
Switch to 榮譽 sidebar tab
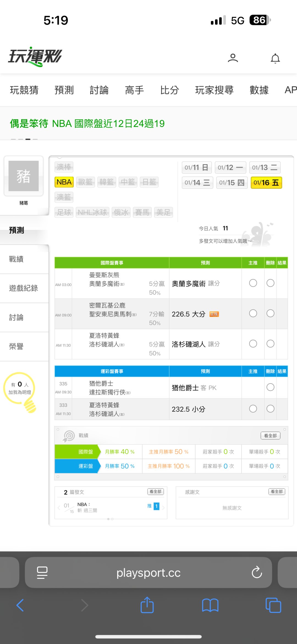click(x=24, y=347)
